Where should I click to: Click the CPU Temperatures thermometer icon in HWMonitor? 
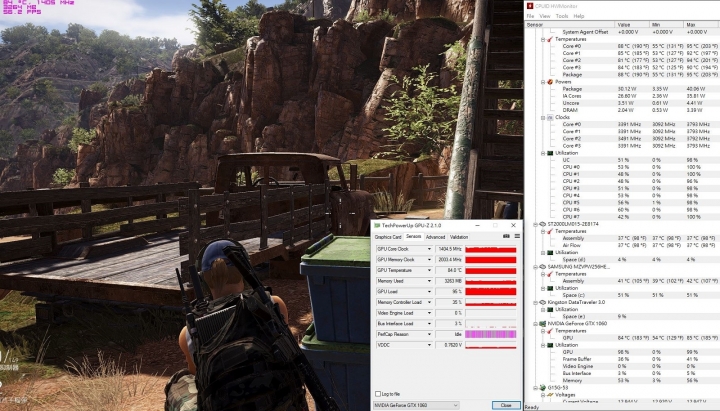pos(550,39)
